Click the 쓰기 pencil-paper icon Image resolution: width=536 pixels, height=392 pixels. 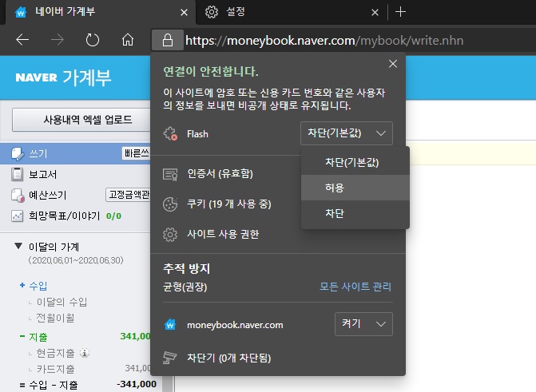click(18, 154)
